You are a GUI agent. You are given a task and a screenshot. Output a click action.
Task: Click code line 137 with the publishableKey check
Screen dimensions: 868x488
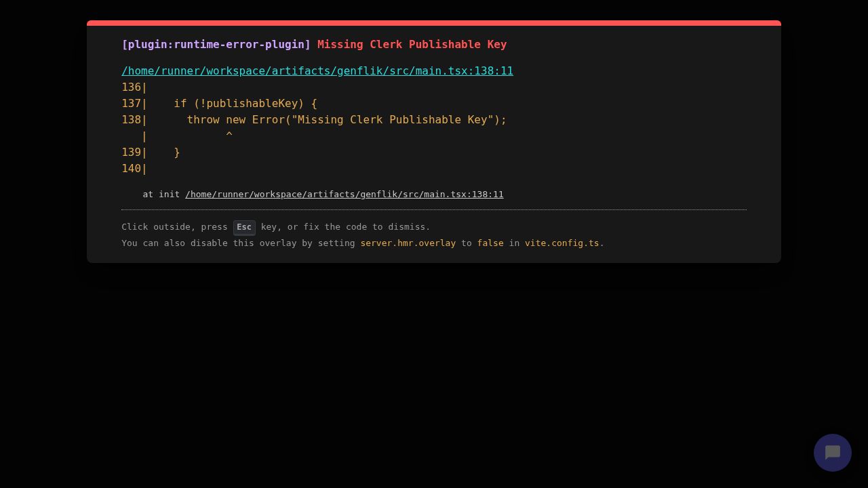tap(220, 104)
